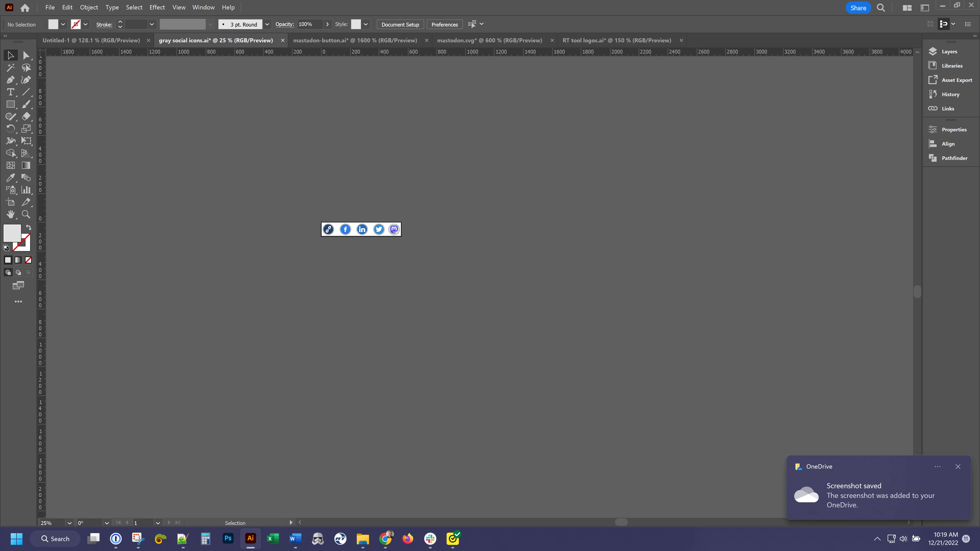
Task: Click the Document Setup button
Action: tap(400, 24)
